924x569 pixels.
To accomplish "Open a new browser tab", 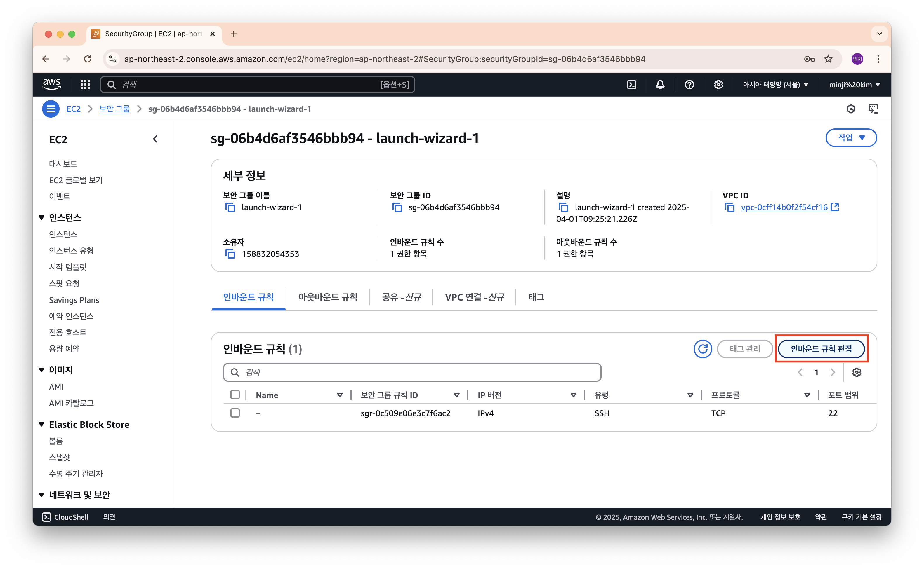I will coord(233,34).
